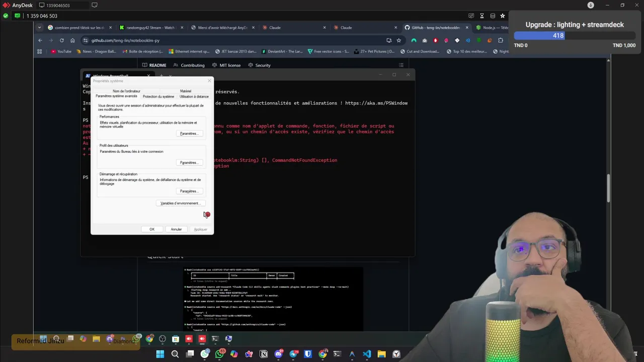Open the README tab on GitHub
This screenshot has width=644, height=362.
[154, 65]
